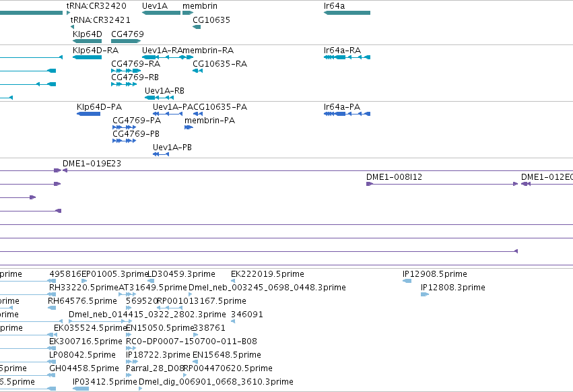Select the membrin gene label
573x392 pixels.
(x=200, y=6)
